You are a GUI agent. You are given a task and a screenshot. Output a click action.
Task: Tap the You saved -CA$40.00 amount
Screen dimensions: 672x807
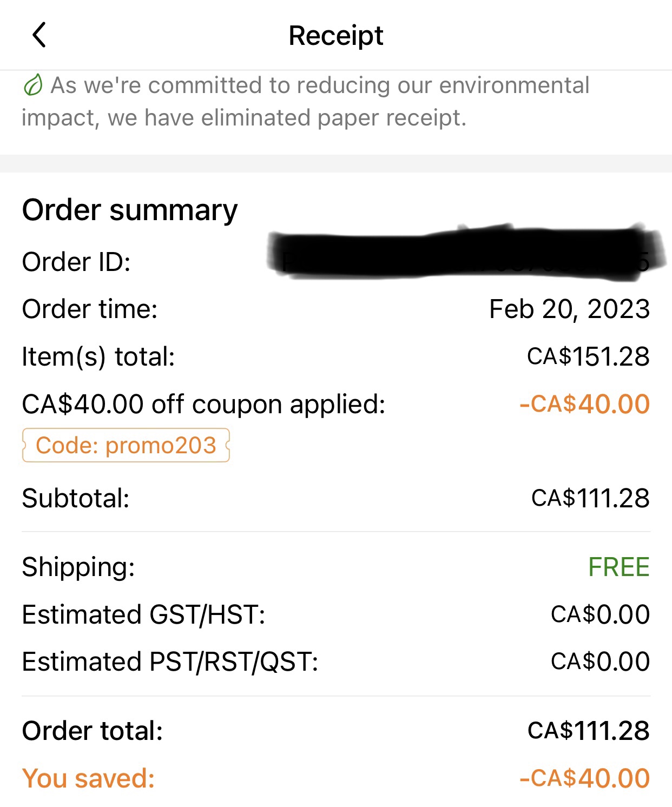coord(584,778)
